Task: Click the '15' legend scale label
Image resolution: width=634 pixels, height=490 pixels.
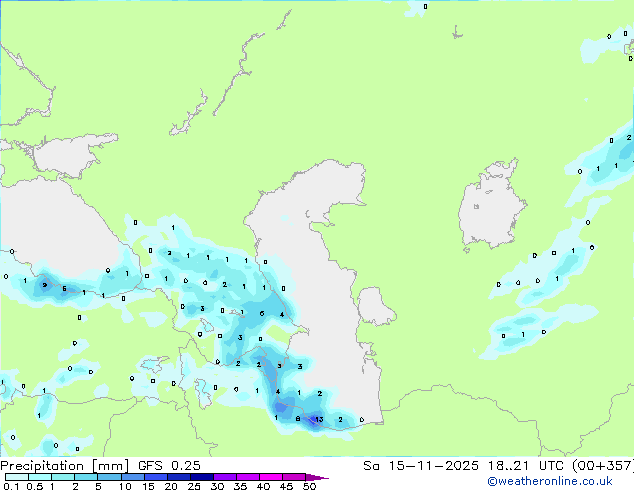Action: click(148, 486)
